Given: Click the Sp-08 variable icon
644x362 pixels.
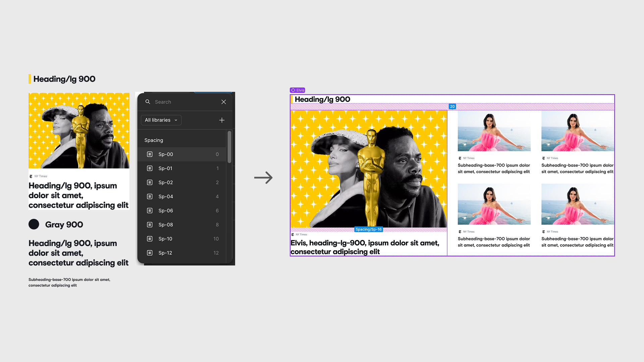Looking at the screenshot, I should point(150,225).
